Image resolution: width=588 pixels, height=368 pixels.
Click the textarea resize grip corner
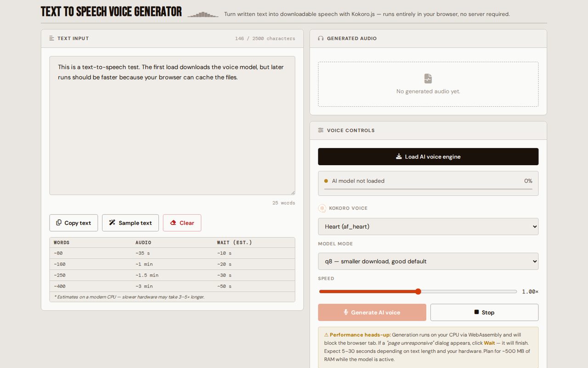coord(292,192)
